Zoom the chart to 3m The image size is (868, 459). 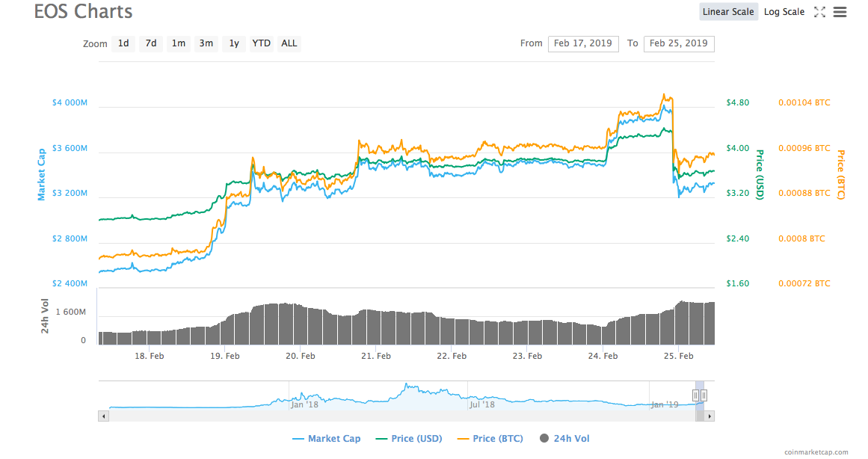[206, 43]
